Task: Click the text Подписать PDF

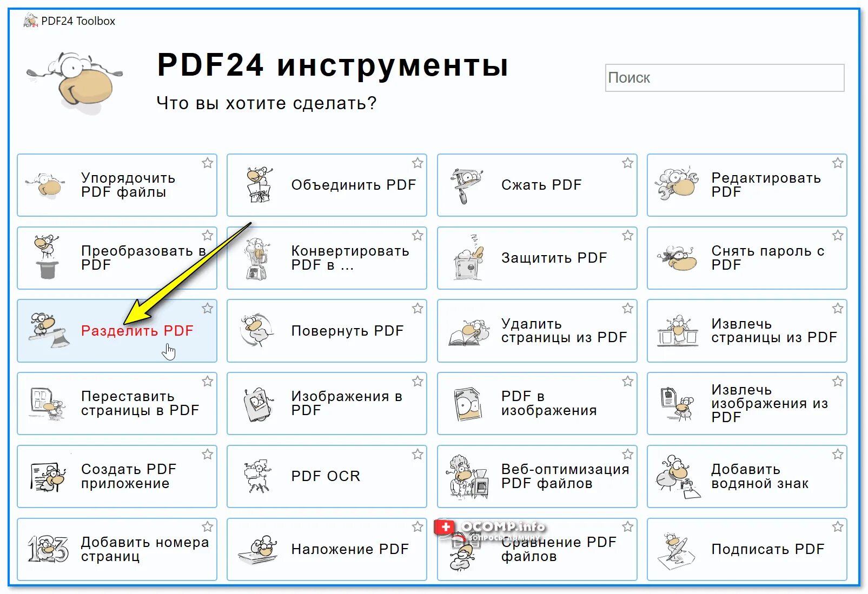Action: (767, 549)
